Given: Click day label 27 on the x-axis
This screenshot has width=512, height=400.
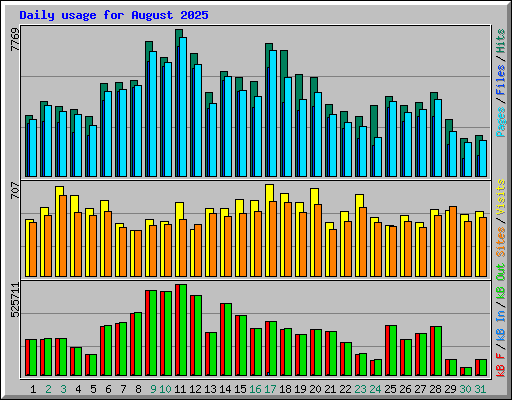Looking at the screenshot, I should (420, 389).
